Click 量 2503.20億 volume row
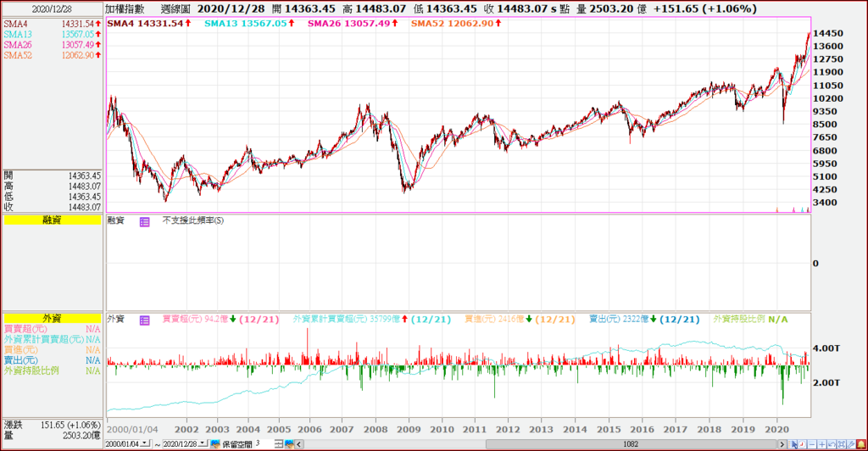868x451 pixels. coord(52,436)
